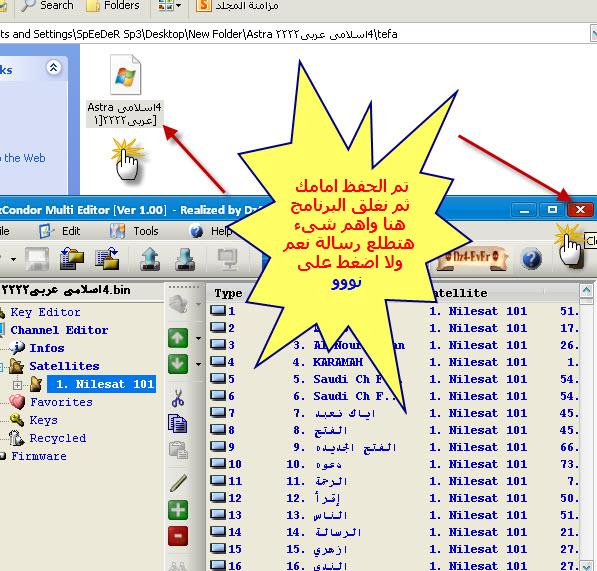The image size is (597, 571).
Task: Open dropdown arrow left of save icon
Action: coord(13,260)
